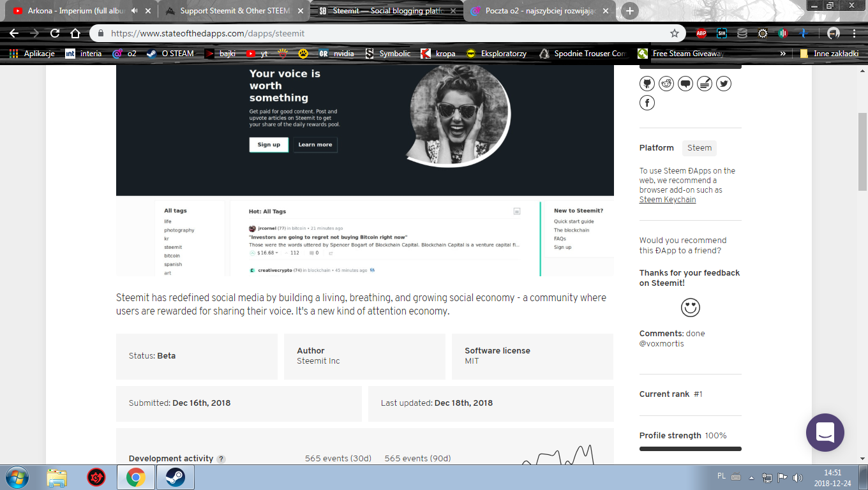Viewport: 868px width, 490px height.
Task: Open Windows Explorer from the taskbar
Action: coord(57,477)
